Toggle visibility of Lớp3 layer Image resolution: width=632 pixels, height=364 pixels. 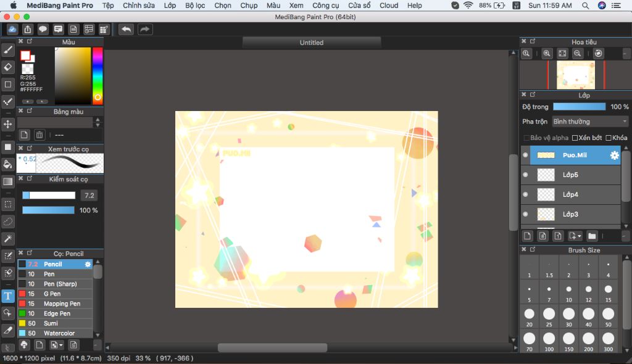(x=525, y=214)
